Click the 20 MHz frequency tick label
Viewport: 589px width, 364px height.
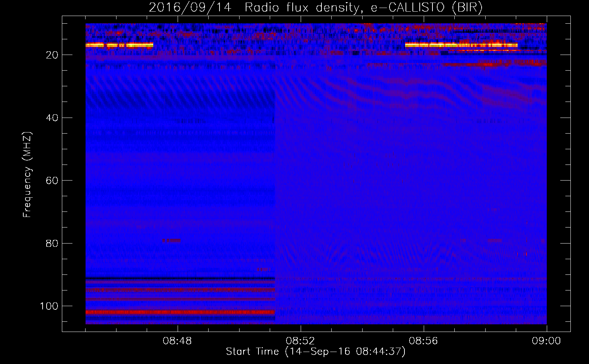[x=52, y=55]
